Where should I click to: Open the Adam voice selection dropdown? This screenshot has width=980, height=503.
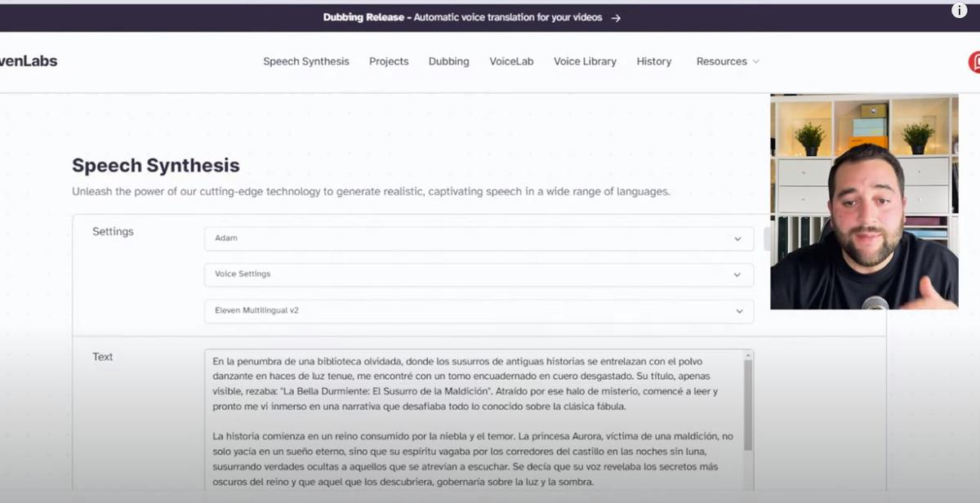click(x=479, y=238)
